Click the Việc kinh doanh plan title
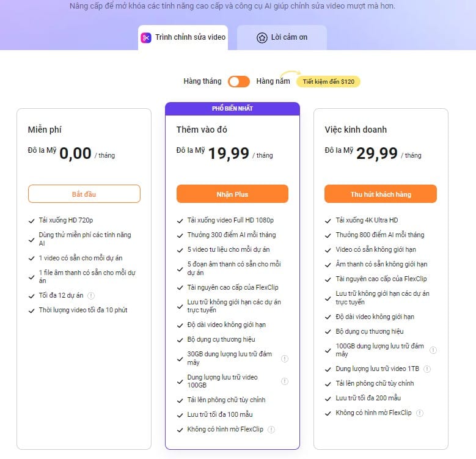Image resolution: width=476 pixels, height=459 pixels. click(x=356, y=130)
